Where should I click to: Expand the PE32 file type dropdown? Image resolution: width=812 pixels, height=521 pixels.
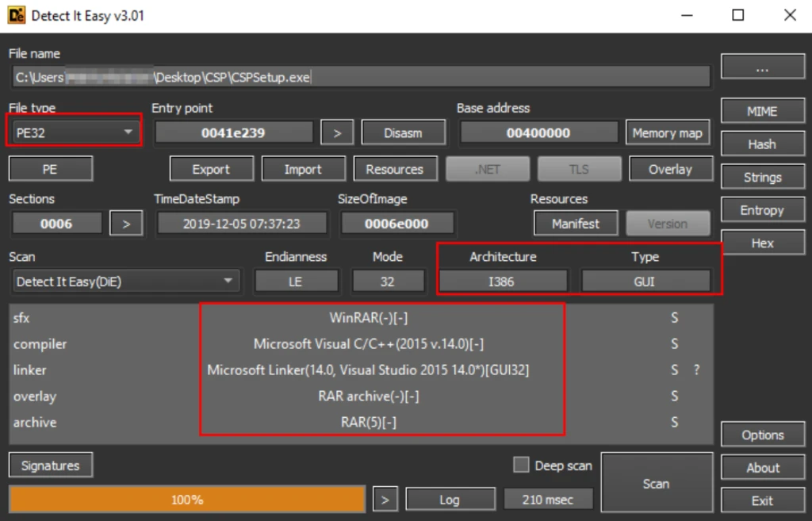[x=75, y=133]
